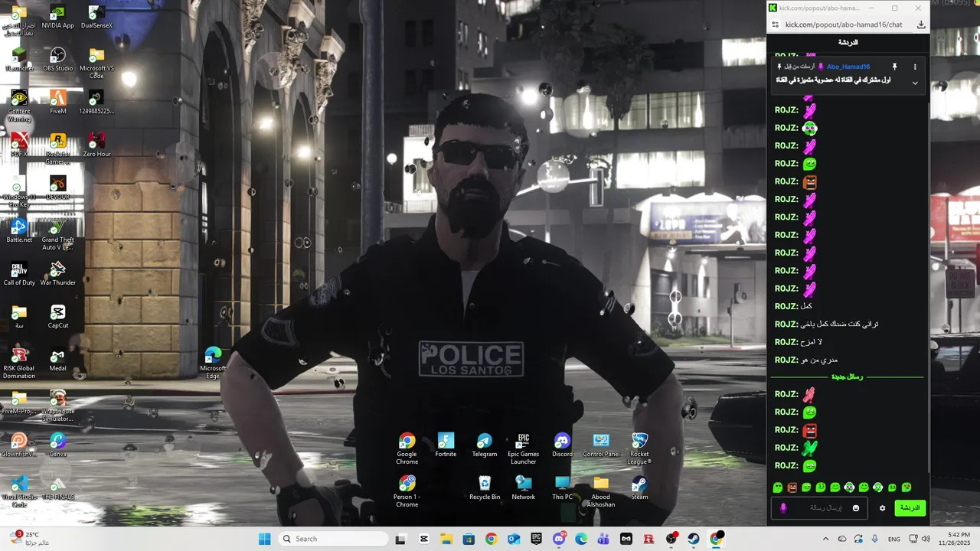Select first green emote in quick bar

tap(778, 487)
